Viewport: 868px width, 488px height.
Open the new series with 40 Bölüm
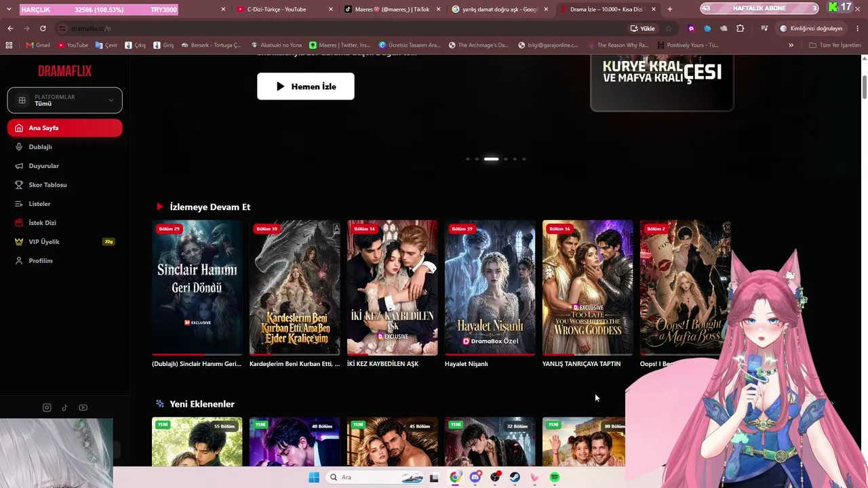pyautogui.click(x=295, y=442)
